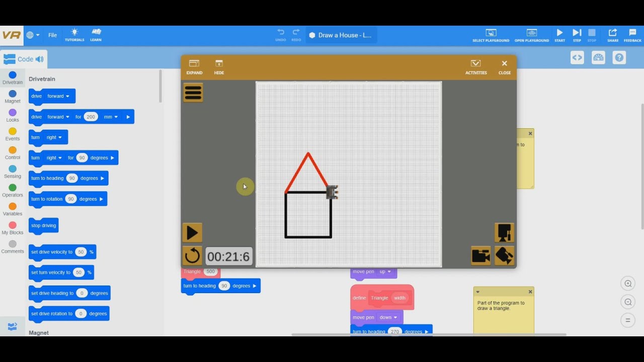Image resolution: width=644 pixels, height=362 pixels.
Task: Click the stop driving block
Action: (x=44, y=226)
